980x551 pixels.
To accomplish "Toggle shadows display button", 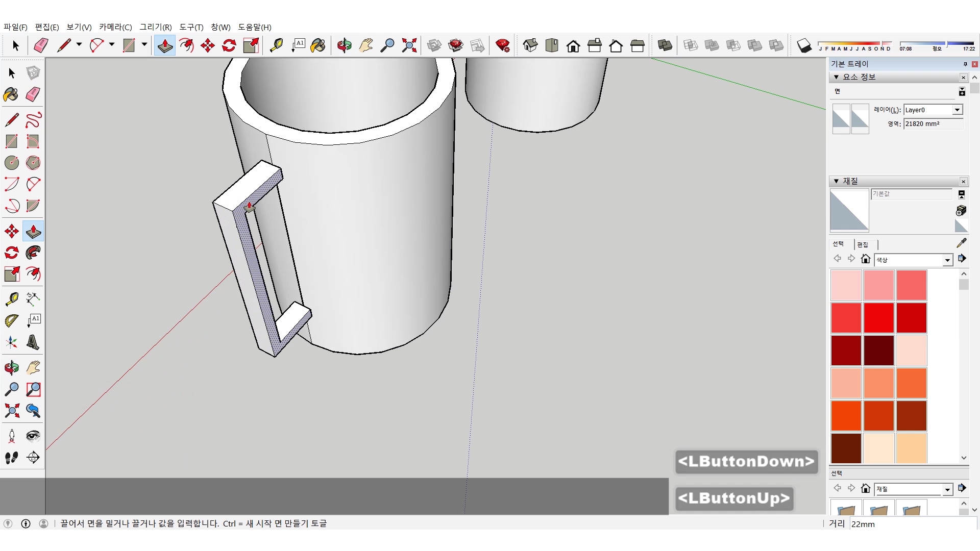I will 804,45.
